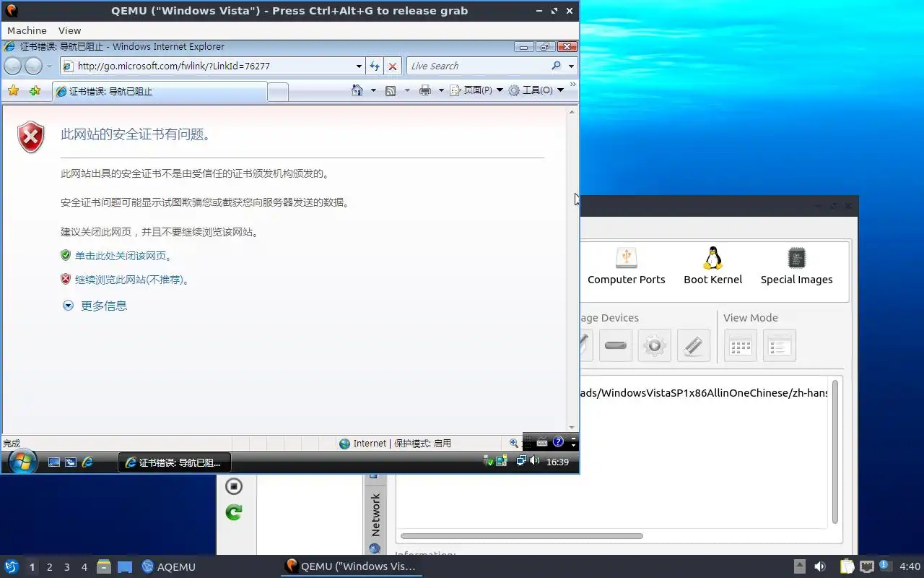The image size is (924, 578).
Task: Click Add to Favorites star-plus icon
Action: coord(35,90)
